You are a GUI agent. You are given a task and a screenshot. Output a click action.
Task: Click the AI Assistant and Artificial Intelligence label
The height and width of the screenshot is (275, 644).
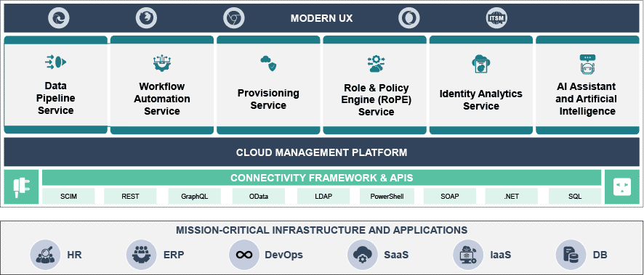click(587, 99)
